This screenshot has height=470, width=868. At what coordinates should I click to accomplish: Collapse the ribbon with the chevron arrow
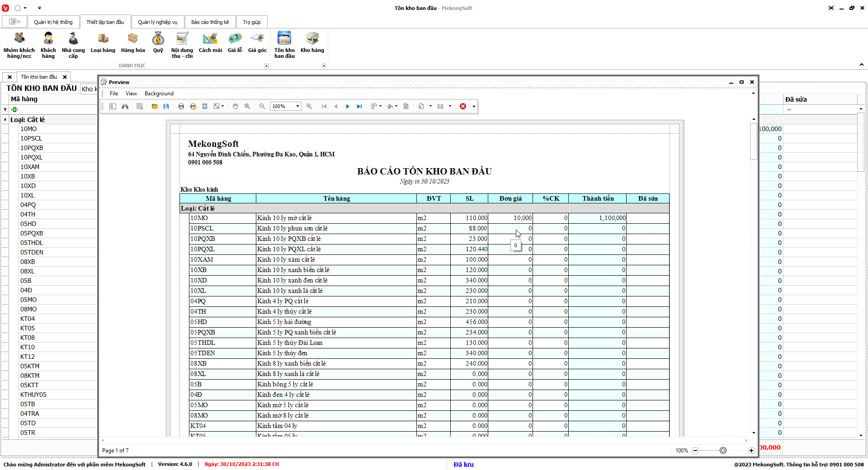click(861, 65)
